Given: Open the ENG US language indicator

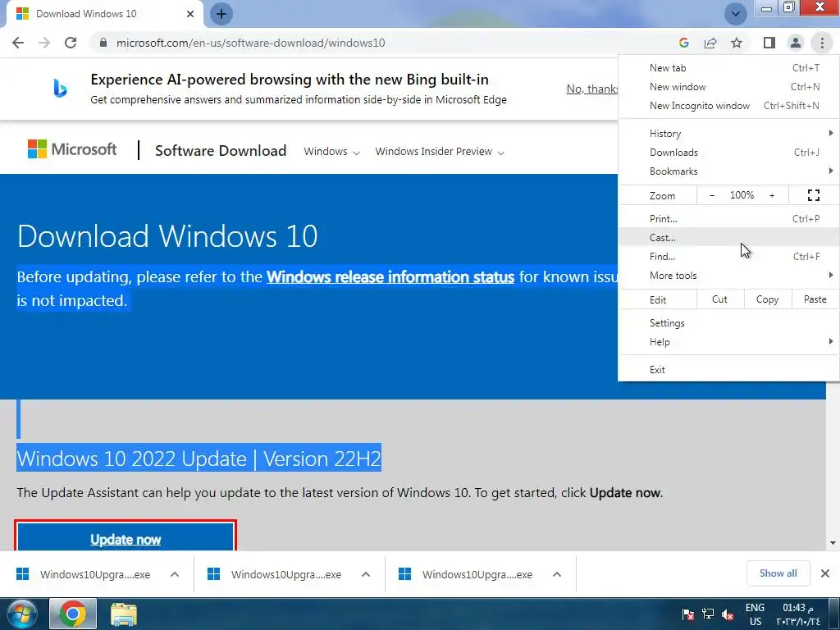Looking at the screenshot, I should tap(755, 614).
